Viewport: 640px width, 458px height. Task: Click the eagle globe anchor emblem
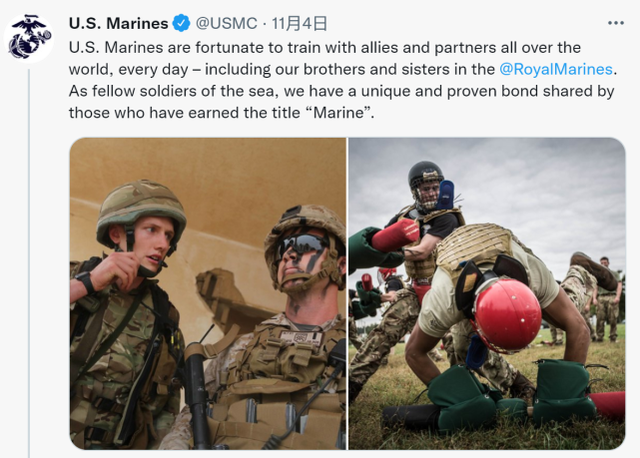click(28, 38)
